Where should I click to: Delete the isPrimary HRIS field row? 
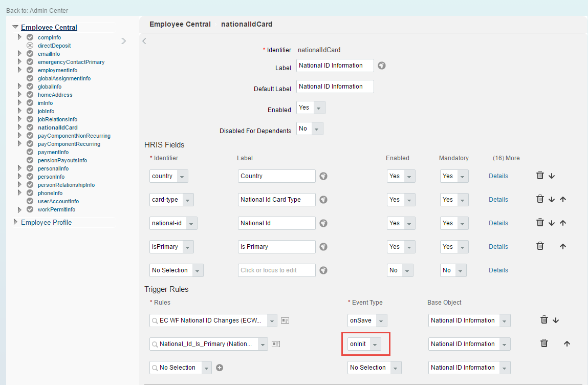(x=540, y=246)
